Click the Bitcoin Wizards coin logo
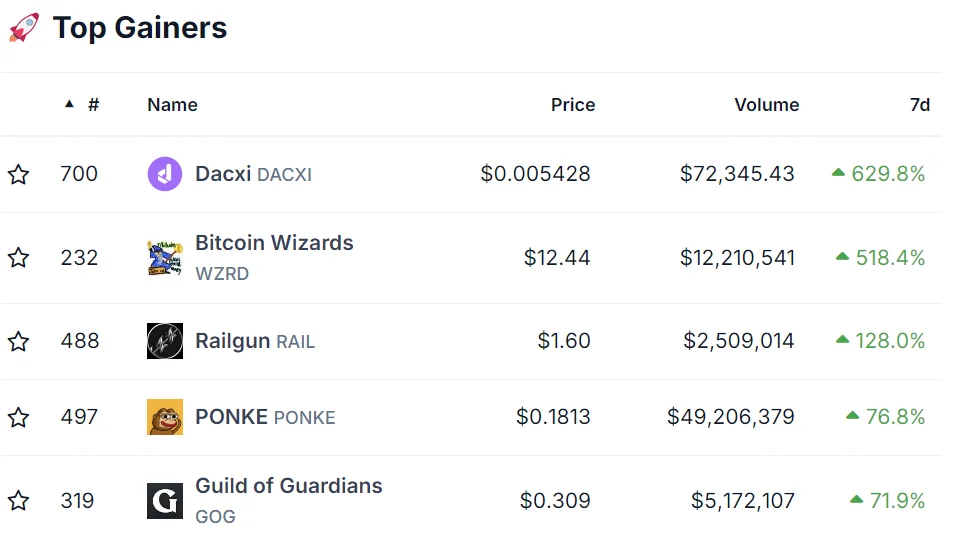This screenshot has width=971, height=542. 164,258
